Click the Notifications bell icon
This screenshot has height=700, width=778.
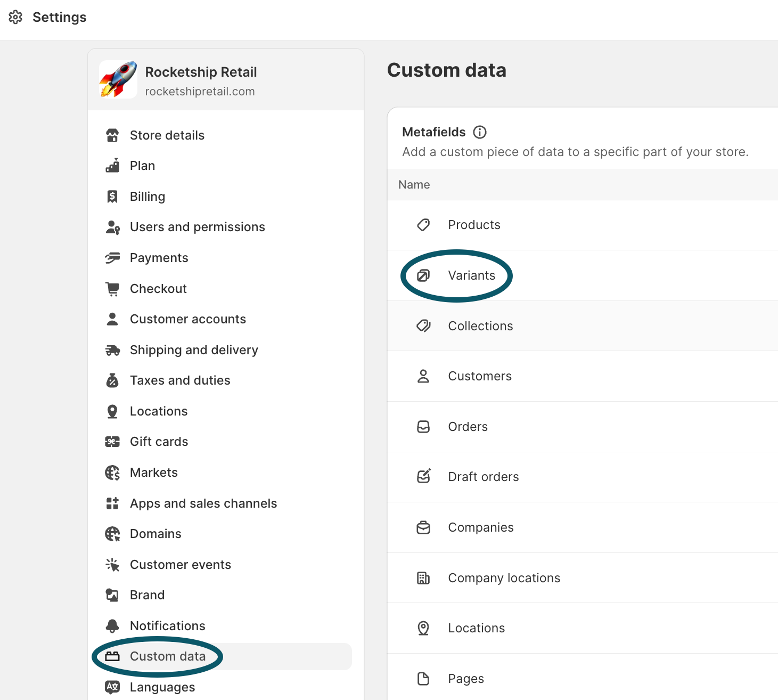[x=112, y=625]
